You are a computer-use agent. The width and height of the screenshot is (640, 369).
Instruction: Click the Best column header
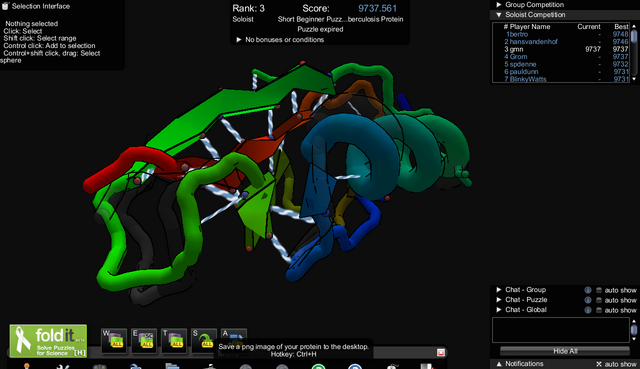pyautogui.click(x=621, y=27)
